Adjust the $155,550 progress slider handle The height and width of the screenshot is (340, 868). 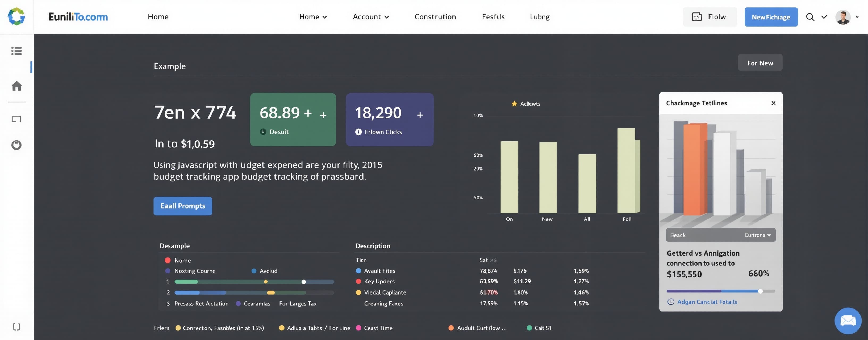(760, 291)
